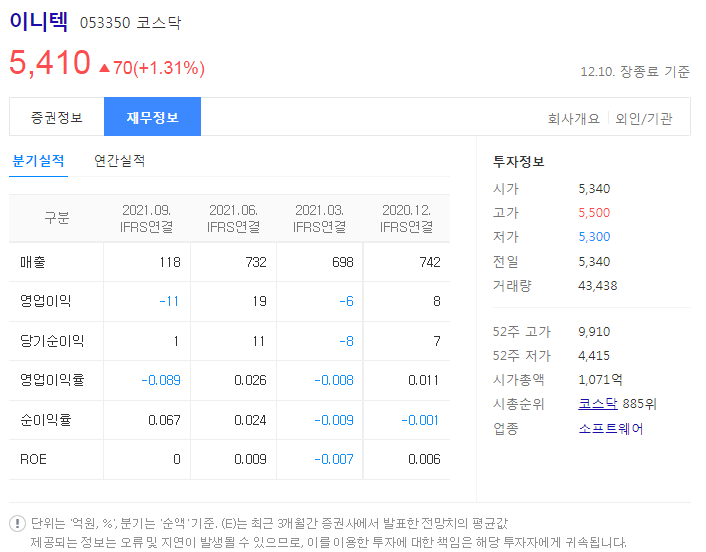
Task: Select 순이익률 value 0.067
Action: (164, 420)
